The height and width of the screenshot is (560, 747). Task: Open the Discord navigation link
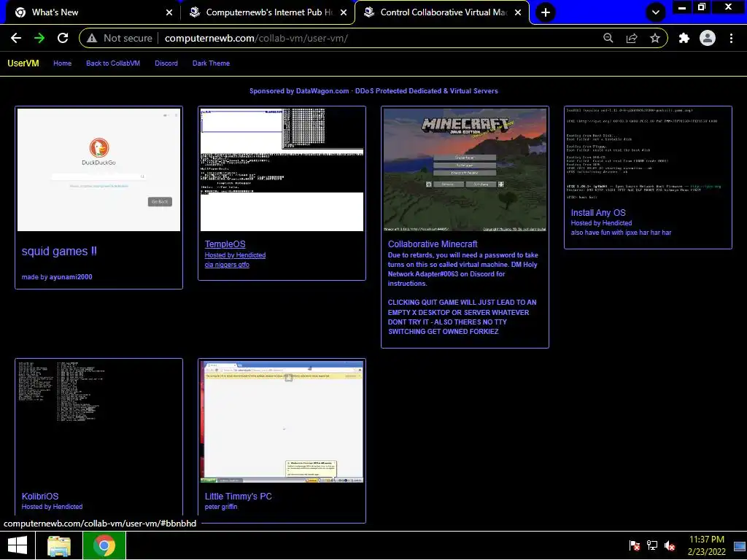pos(166,63)
